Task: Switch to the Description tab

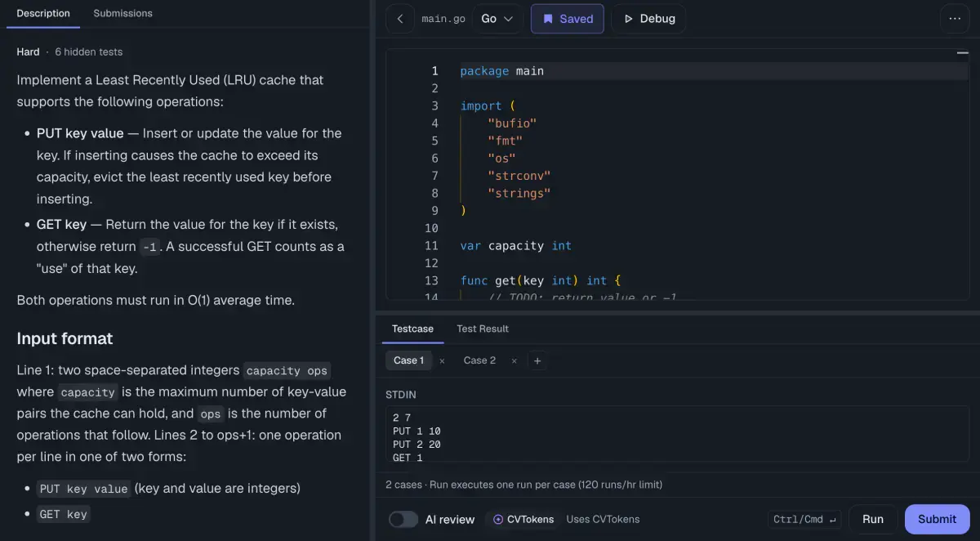Action: [x=43, y=13]
